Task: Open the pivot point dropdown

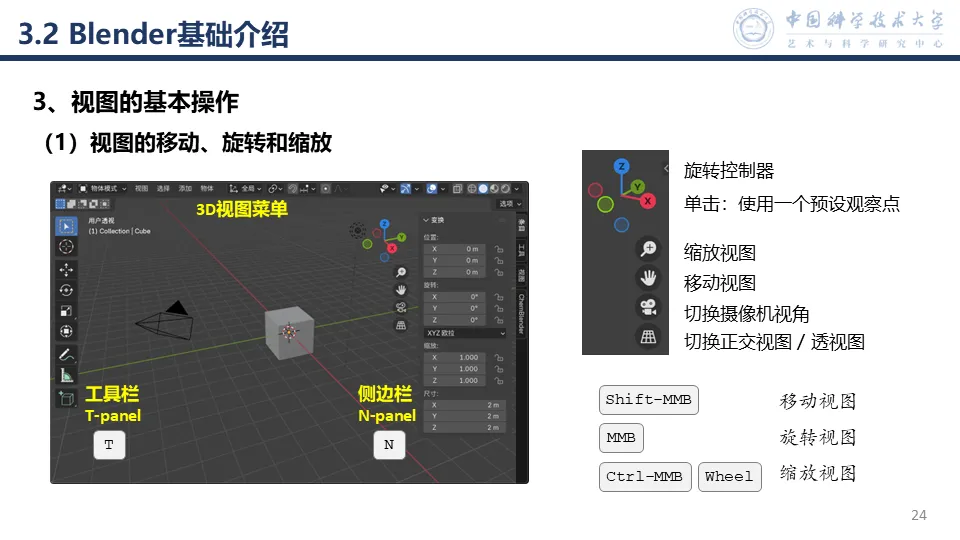Action: tap(276, 189)
